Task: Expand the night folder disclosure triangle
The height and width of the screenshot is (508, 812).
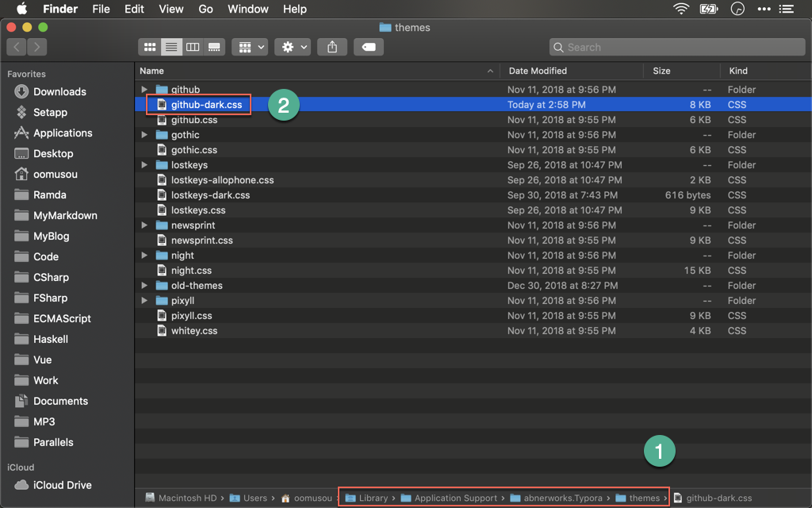Action: [x=144, y=255]
